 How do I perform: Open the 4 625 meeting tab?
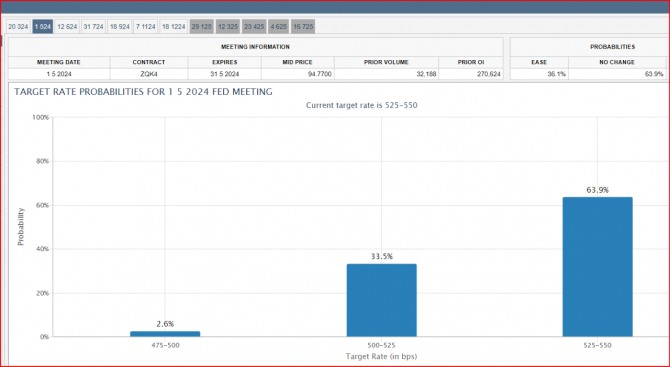tap(279, 26)
